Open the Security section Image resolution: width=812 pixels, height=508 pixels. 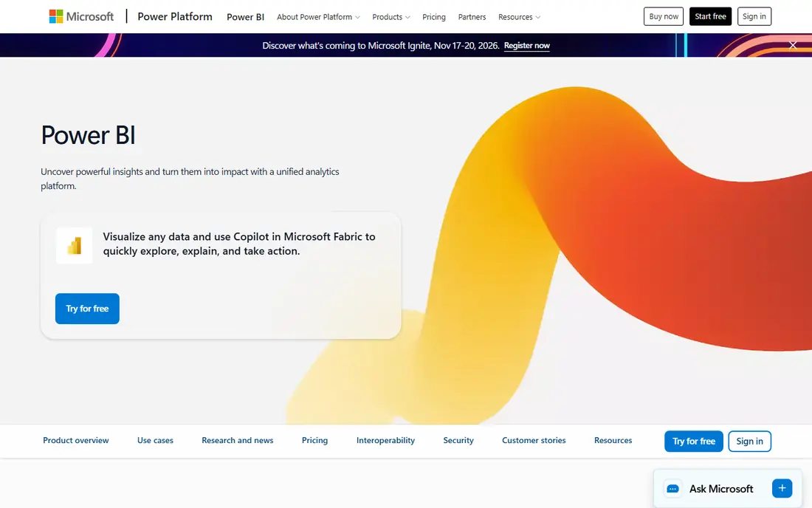(x=458, y=440)
